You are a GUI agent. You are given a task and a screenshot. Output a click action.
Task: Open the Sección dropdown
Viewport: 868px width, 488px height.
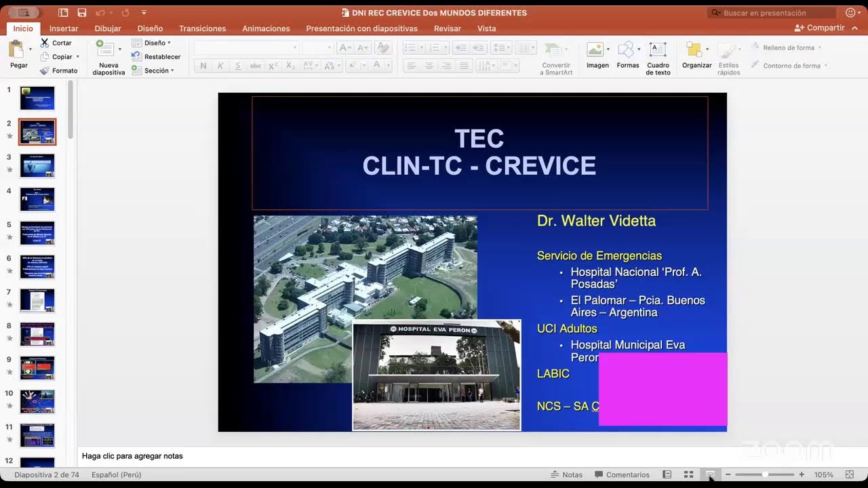(x=153, y=70)
